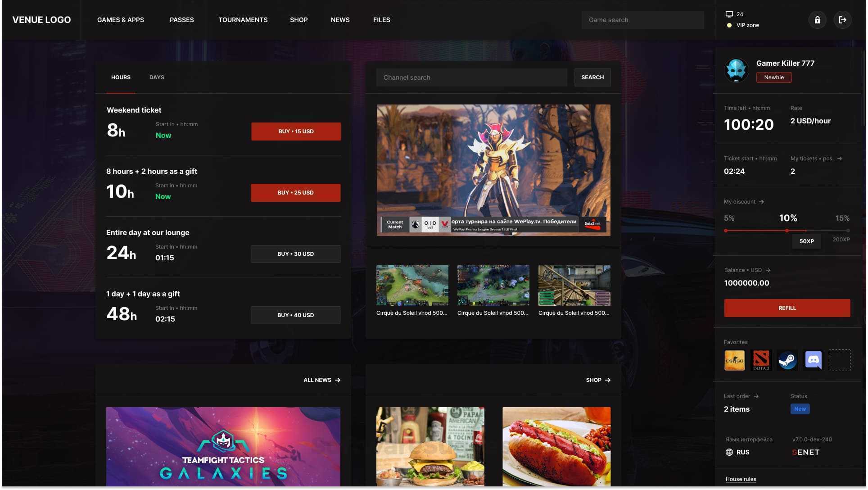This screenshot has width=868, height=490.
Task: Open Balance USD details arrow
Action: (768, 270)
